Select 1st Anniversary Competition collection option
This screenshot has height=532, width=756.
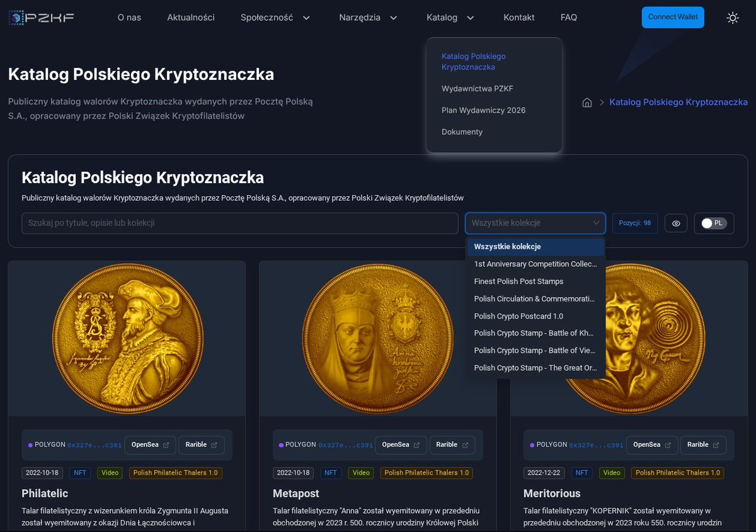535,264
